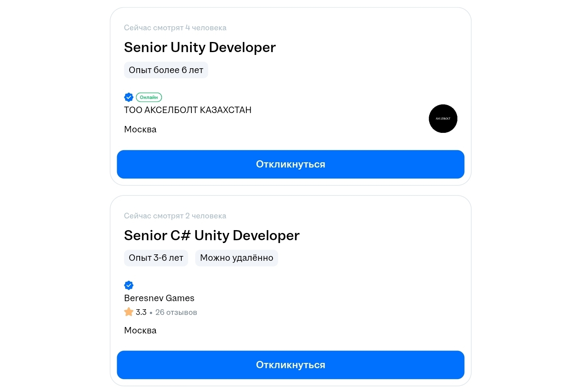
Task: Apply via Откликнуться for Senior Unity Developer
Action: pos(290,164)
